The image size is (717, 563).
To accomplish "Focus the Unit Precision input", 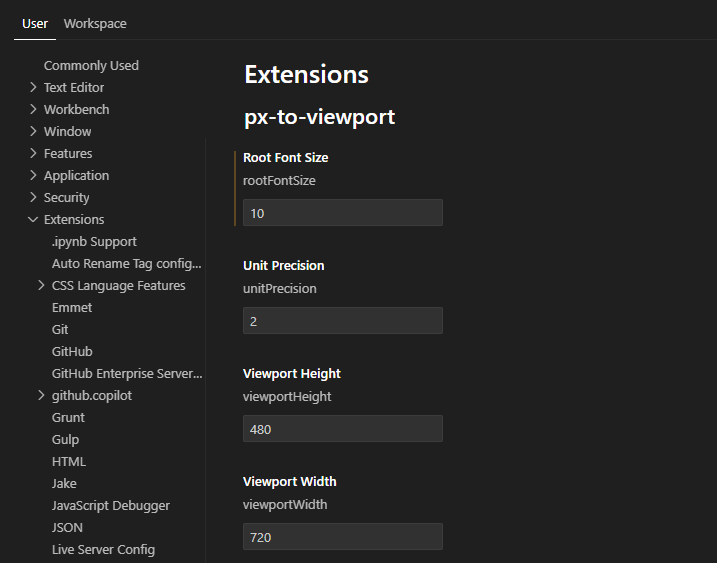I will 342,321.
